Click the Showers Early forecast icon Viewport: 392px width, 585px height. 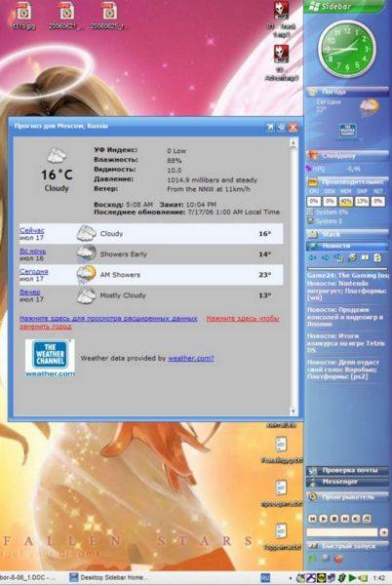coord(87,254)
